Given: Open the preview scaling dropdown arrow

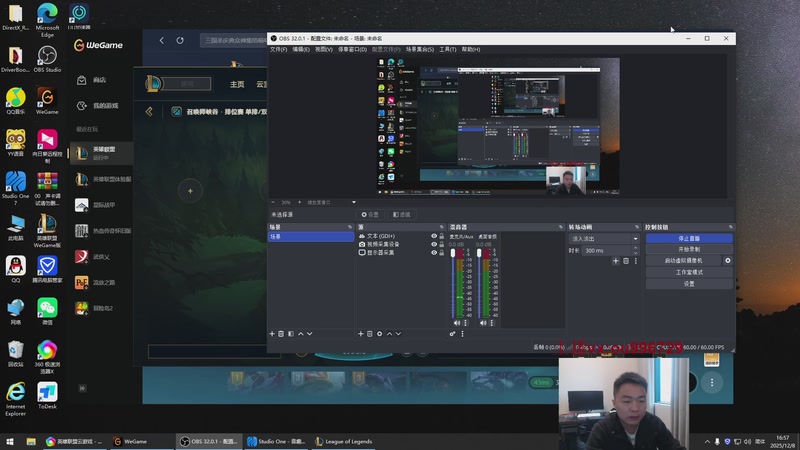Looking at the screenshot, I should tap(354, 202).
